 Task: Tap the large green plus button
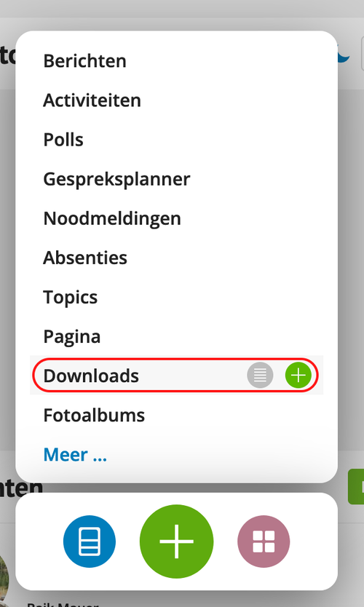177,541
